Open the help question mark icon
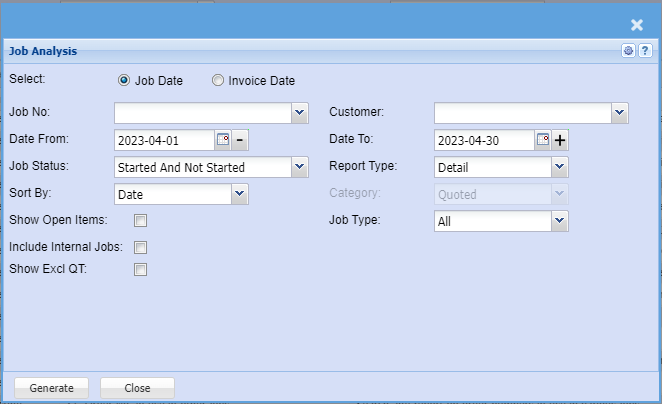The width and height of the screenshot is (662, 404). click(644, 51)
